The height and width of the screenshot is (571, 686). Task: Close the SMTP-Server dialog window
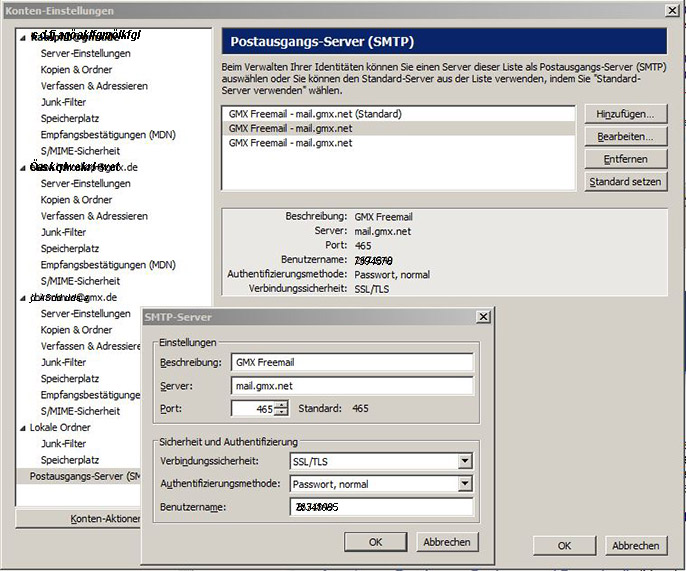click(x=483, y=317)
